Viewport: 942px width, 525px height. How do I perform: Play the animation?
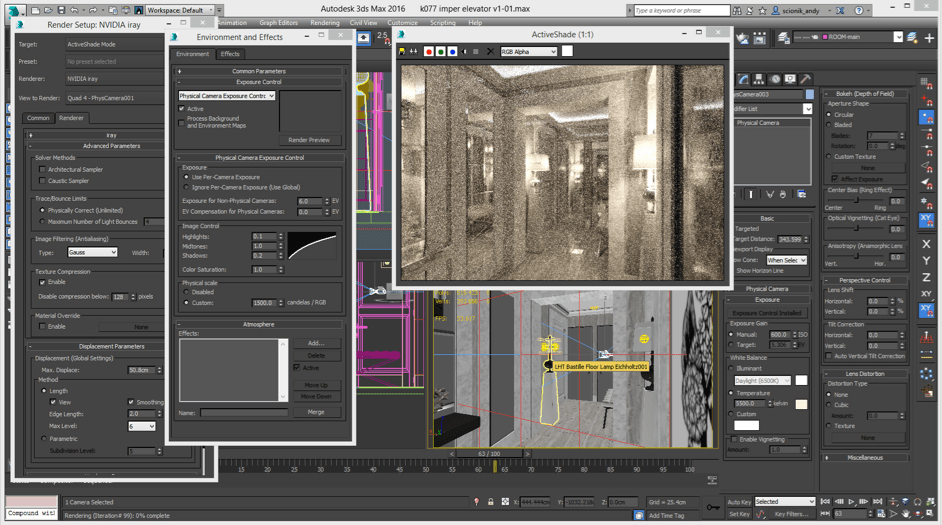click(851, 502)
